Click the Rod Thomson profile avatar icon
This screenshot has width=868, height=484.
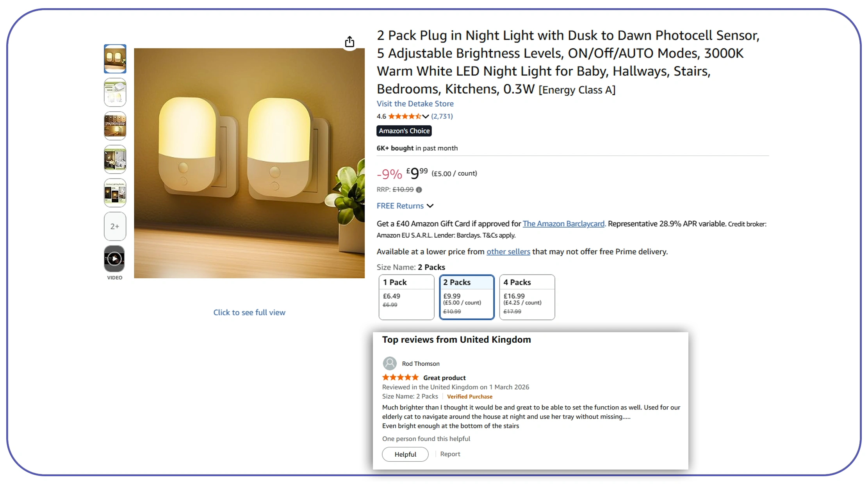pos(389,363)
